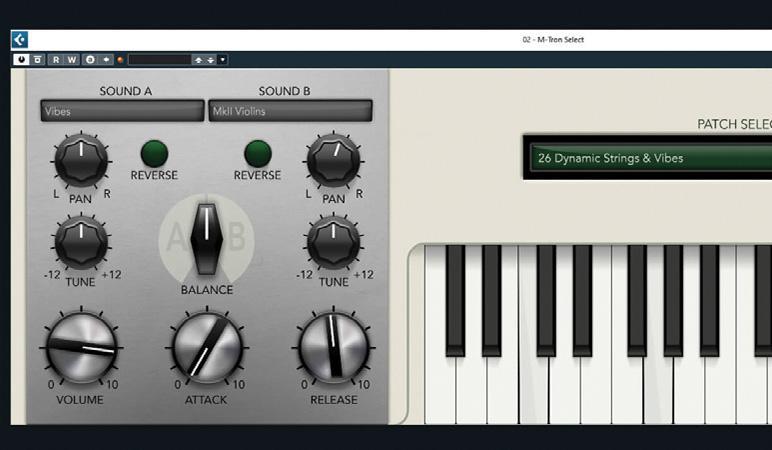Click the Cubase logo in title bar
The image size is (772, 450).
(x=20, y=40)
